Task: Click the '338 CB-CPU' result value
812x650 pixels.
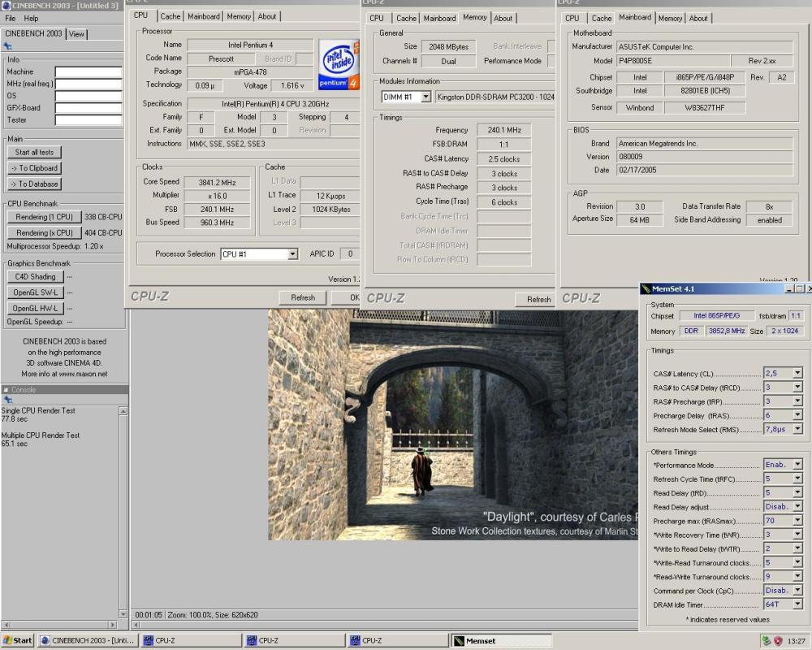Action: click(103, 217)
